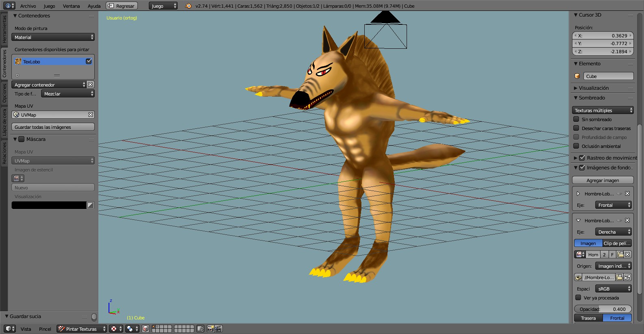
Task: Click the 3D view editor type cube icon
Action: 10,329
